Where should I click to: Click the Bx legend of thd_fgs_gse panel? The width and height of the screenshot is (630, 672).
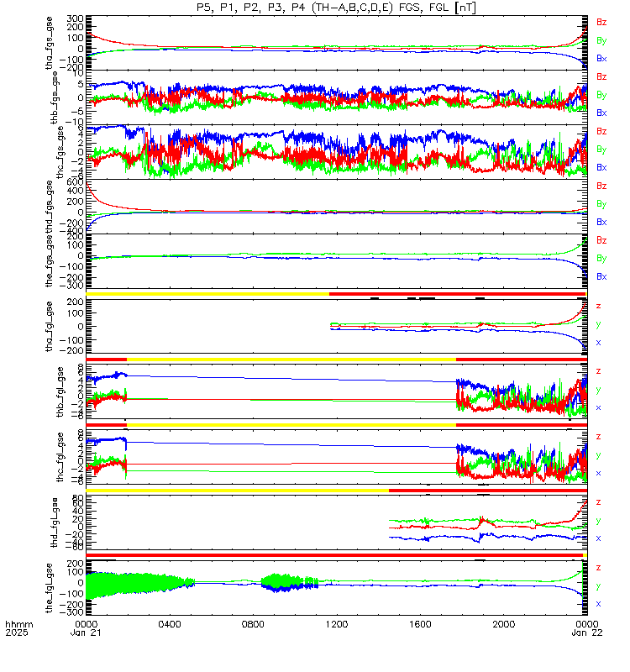(601, 223)
